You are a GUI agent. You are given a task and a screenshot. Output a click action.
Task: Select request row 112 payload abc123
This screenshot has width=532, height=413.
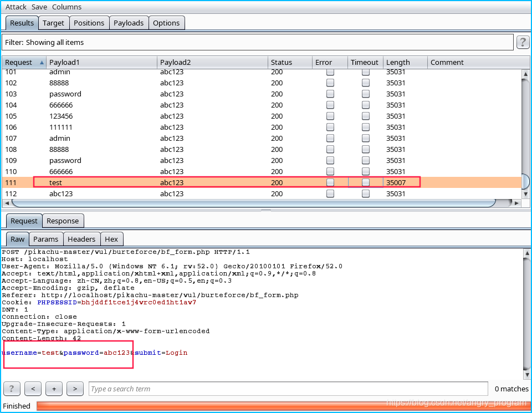[x=262, y=194]
